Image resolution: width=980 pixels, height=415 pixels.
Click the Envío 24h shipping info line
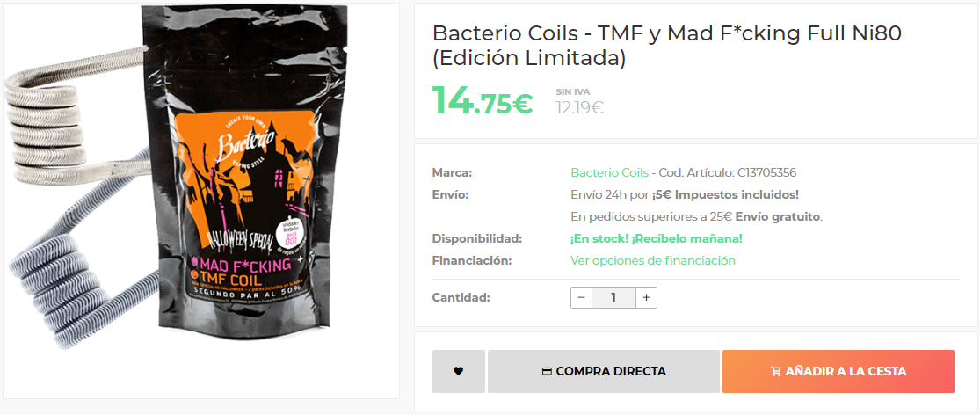[x=685, y=195]
